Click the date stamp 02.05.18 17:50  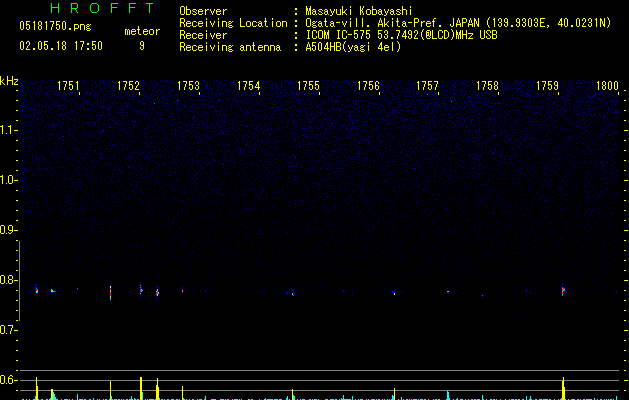click(x=61, y=46)
